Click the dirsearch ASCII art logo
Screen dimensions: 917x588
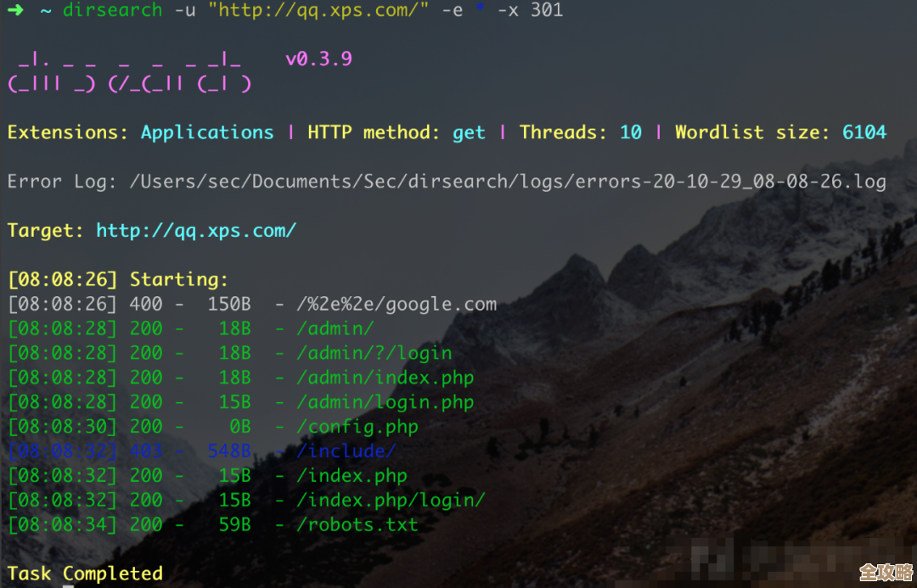tap(129, 72)
